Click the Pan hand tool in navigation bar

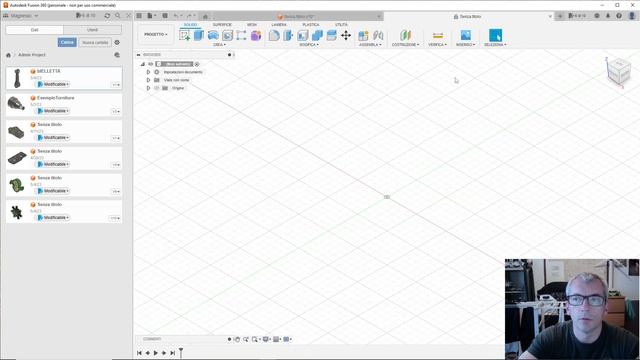coord(237,339)
